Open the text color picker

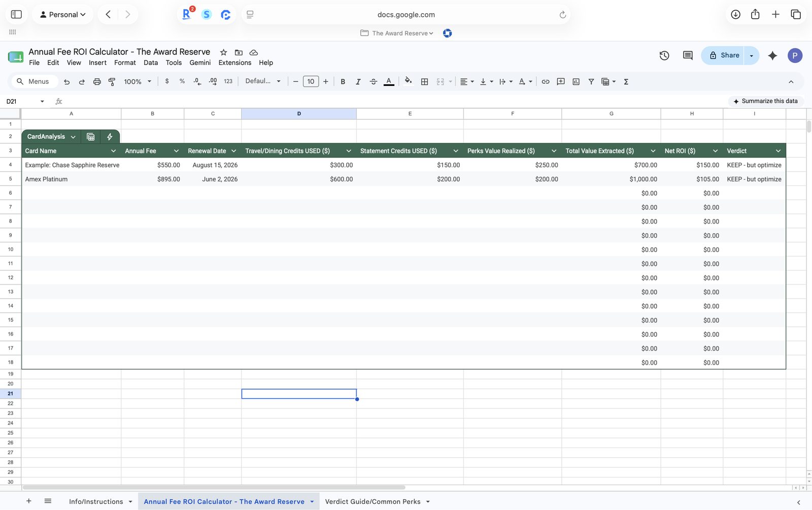389,82
